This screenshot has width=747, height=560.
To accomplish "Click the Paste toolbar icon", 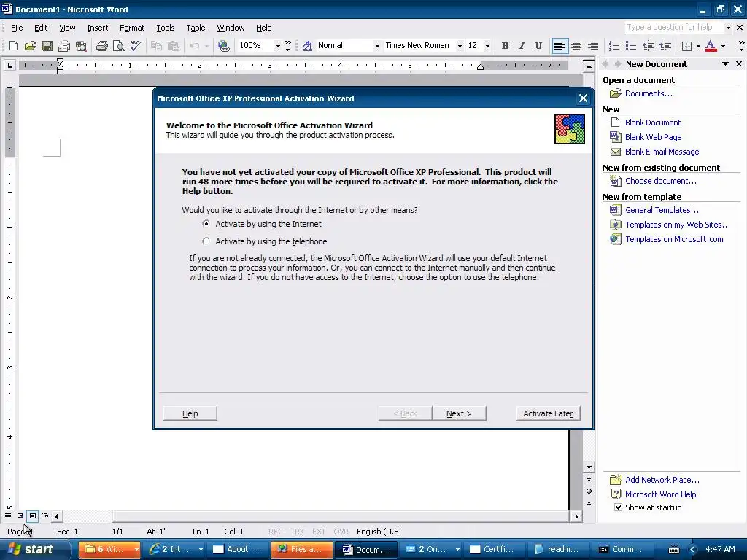I will pos(174,46).
